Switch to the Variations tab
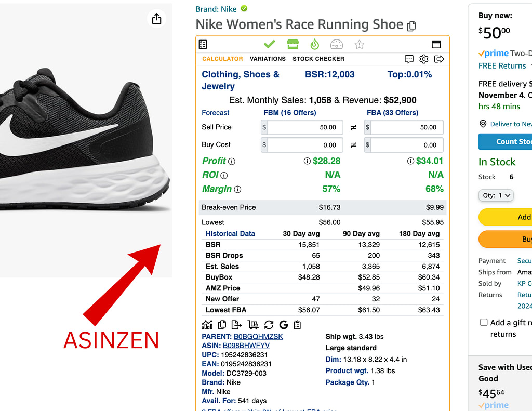Image resolution: width=532 pixels, height=411 pixels. click(x=268, y=59)
